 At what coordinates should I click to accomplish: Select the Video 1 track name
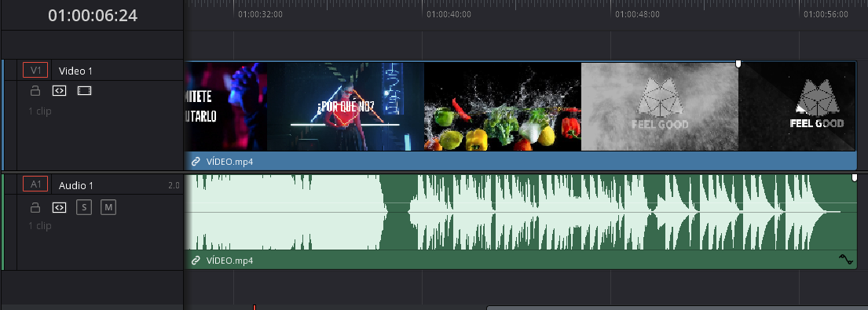coord(76,71)
